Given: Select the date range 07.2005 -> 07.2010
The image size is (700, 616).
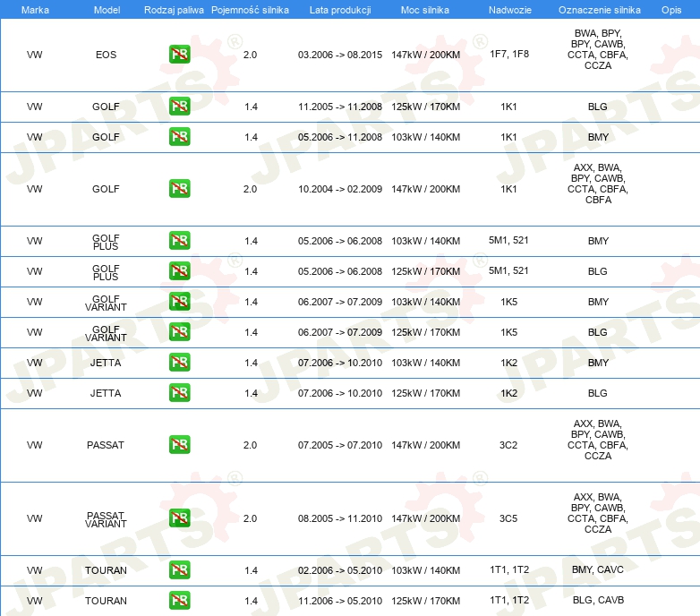Looking at the screenshot, I should coord(340,445).
